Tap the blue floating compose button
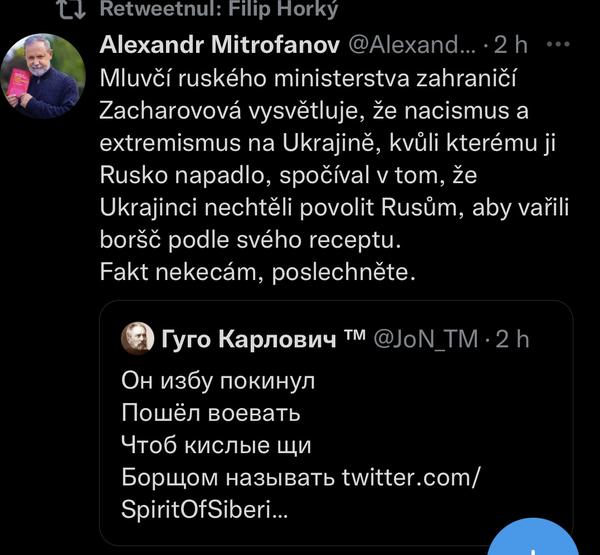600x555 pixels. tap(540, 538)
